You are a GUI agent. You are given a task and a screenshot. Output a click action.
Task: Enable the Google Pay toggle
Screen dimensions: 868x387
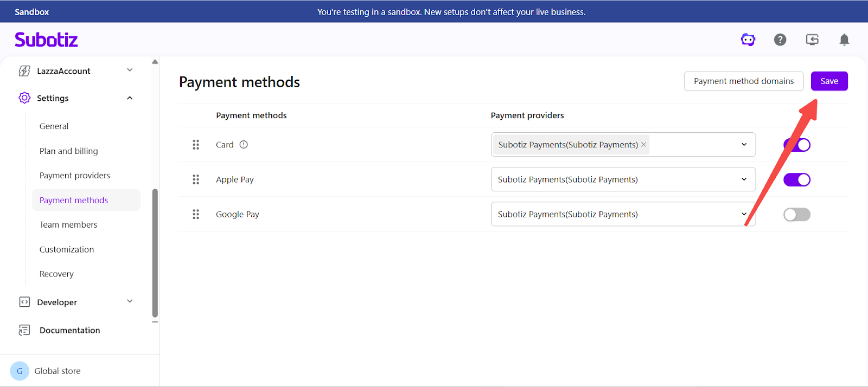796,215
